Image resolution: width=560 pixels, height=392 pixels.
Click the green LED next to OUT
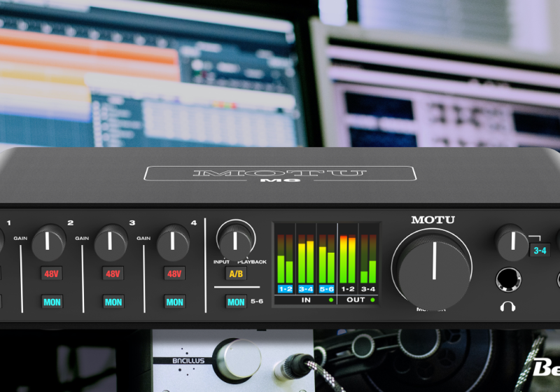pyautogui.click(x=372, y=300)
